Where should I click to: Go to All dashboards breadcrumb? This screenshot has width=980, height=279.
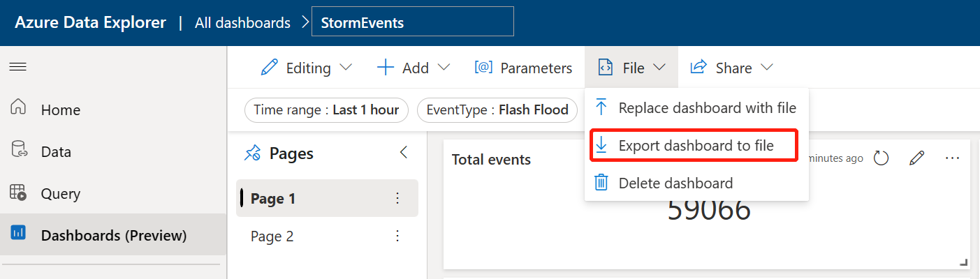coord(242,22)
